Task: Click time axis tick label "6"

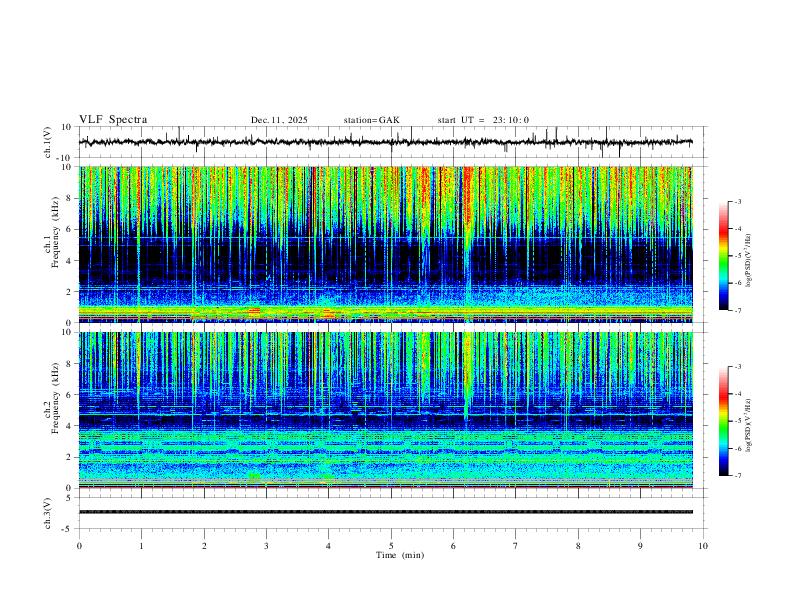Action: [x=453, y=546]
